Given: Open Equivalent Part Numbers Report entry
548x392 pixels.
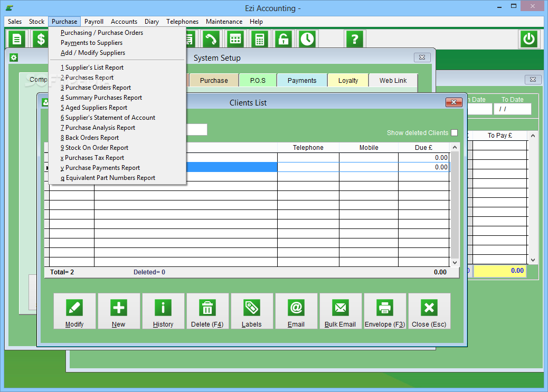Looking at the screenshot, I should (x=117, y=178).
